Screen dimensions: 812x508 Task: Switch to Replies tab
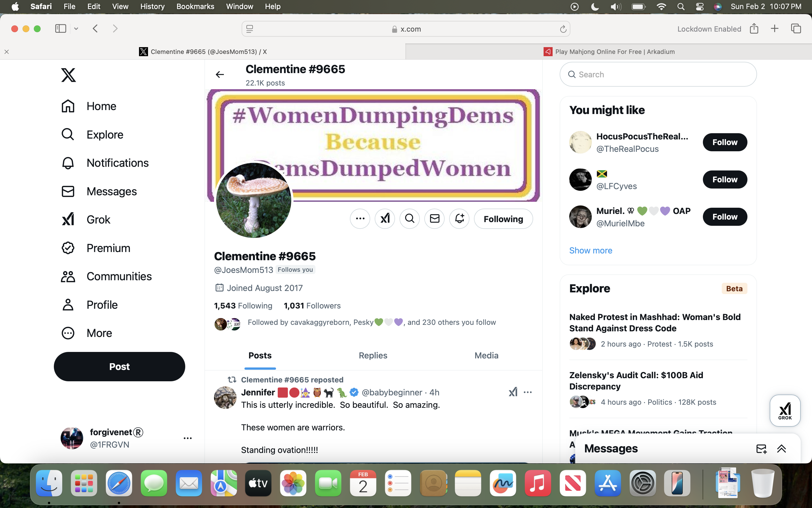(373, 356)
